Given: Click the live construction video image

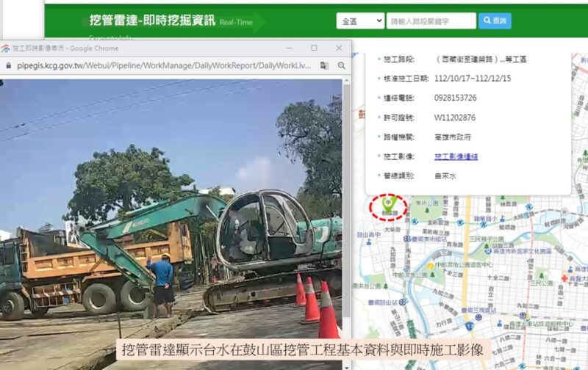Looking at the screenshot, I should coord(171,224).
